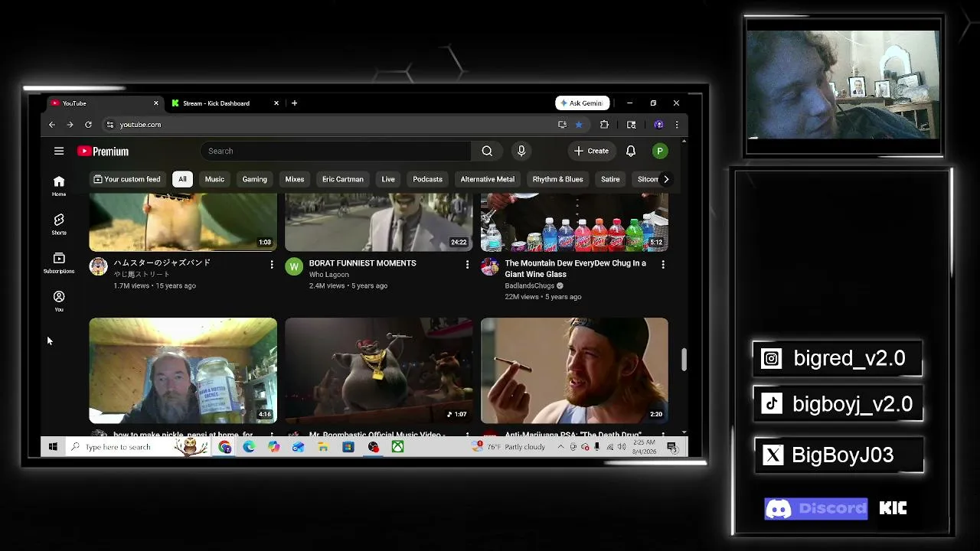Image resolution: width=980 pixels, height=551 pixels.
Task: Open The Mountain Dew EveryDew Chug title
Action: tap(576, 269)
